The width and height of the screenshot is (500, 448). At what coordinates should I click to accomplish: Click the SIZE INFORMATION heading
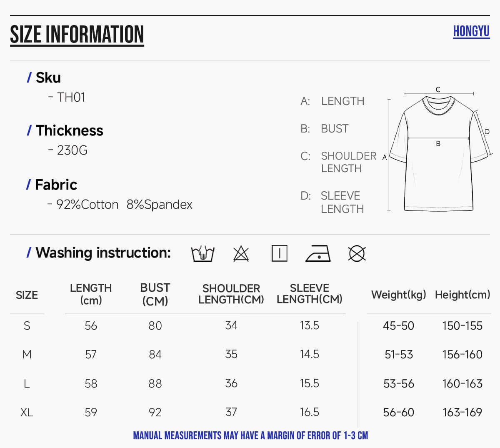(x=77, y=35)
